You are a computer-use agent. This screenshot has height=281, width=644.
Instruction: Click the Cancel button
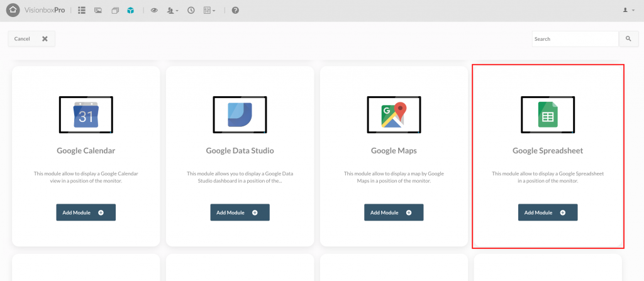point(31,38)
